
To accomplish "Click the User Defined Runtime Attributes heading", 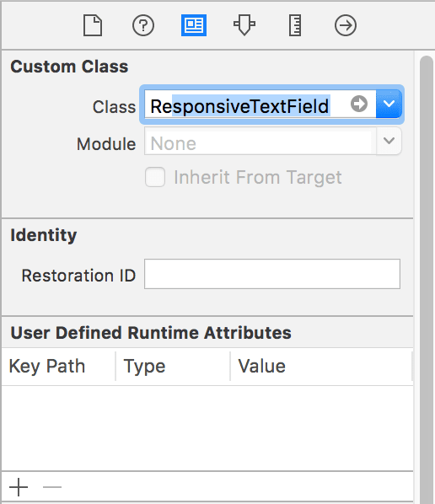I will click(151, 333).
